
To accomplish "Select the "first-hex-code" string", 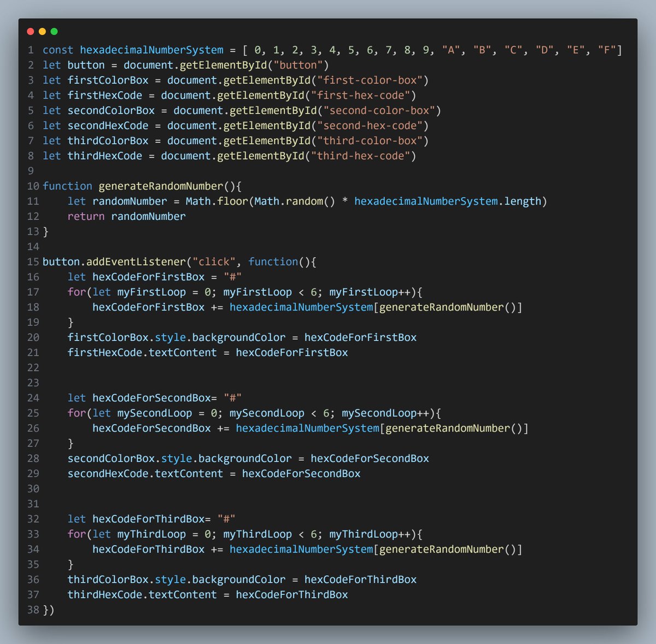I will [x=360, y=96].
